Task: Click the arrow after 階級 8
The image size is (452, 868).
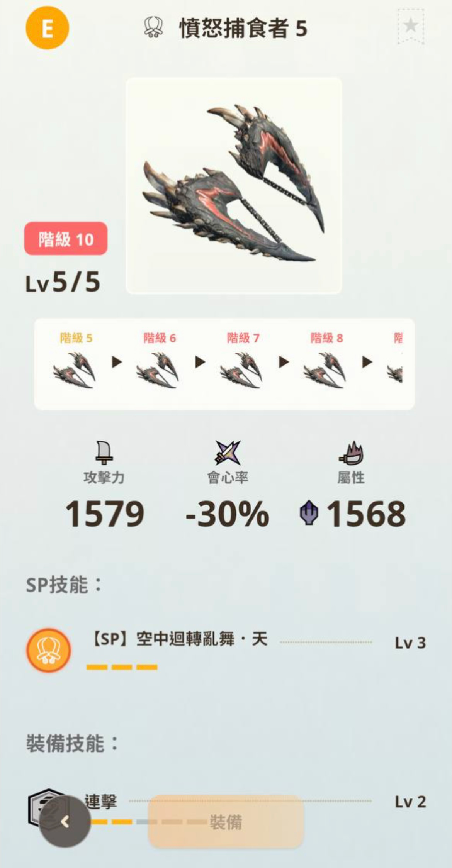Action: tap(367, 362)
